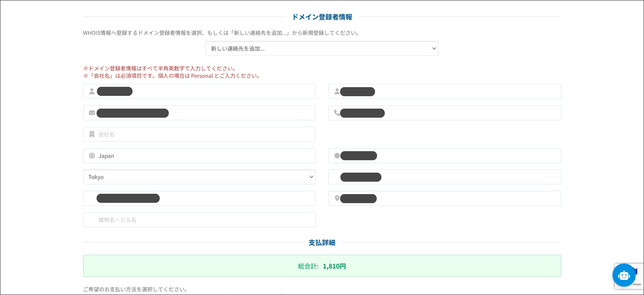
Task: Click the person icon in left name field
Action: click(92, 91)
